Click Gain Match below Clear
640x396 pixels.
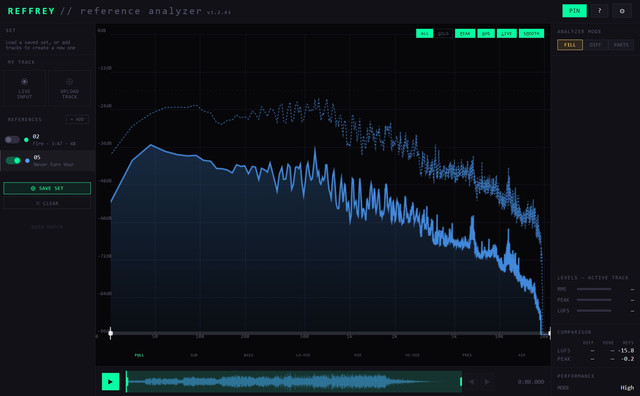(x=47, y=227)
